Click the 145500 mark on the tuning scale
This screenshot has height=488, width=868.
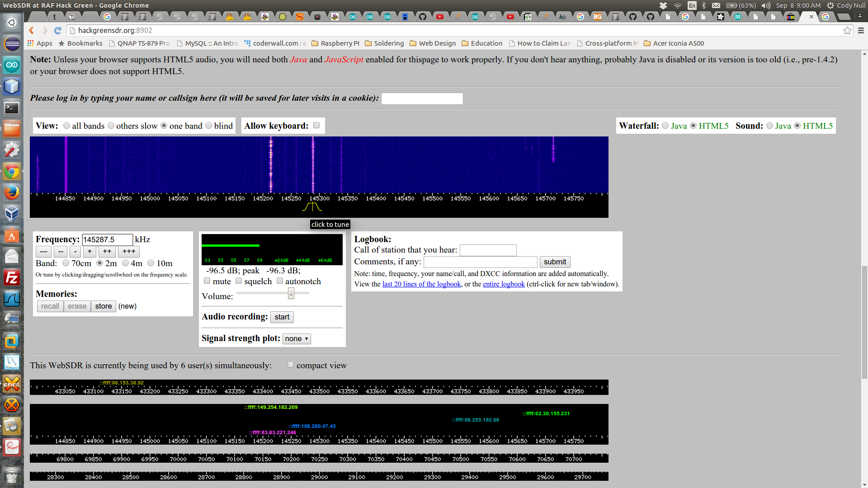pos(433,198)
